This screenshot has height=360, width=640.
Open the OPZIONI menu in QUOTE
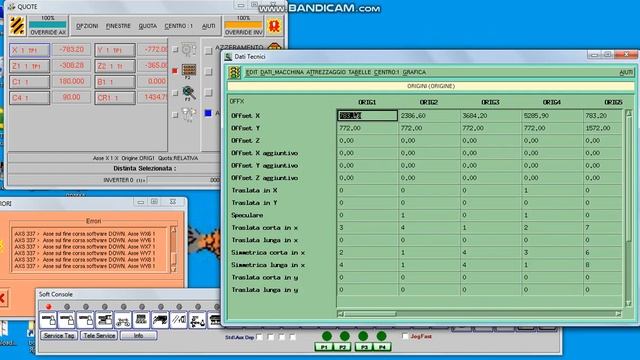tap(87, 26)
